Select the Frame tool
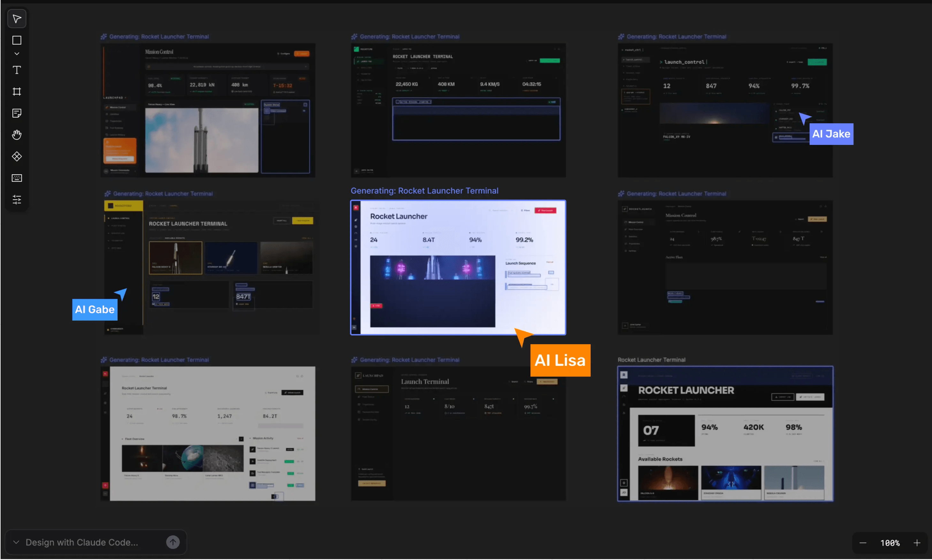This screenshot has width=932, height=560. click(x=17, y=91)
